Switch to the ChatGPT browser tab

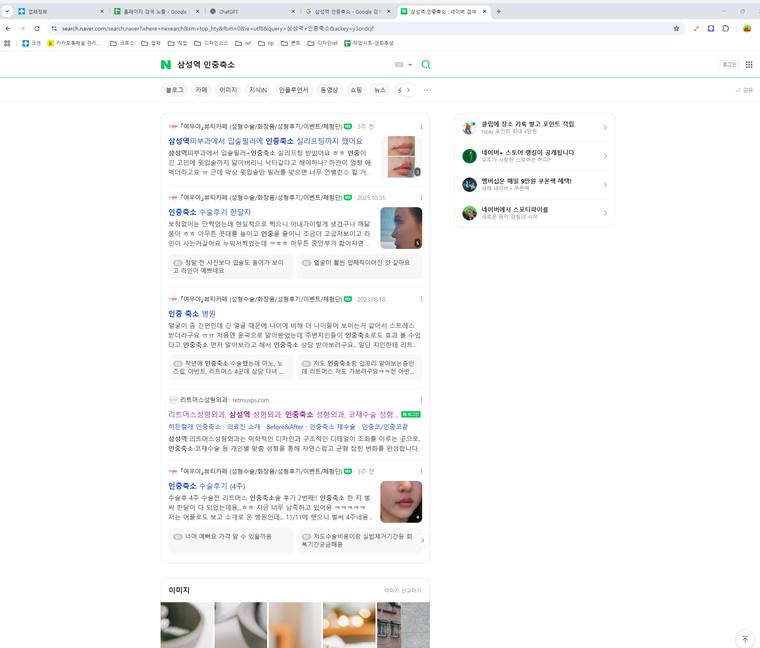(252, 11)
